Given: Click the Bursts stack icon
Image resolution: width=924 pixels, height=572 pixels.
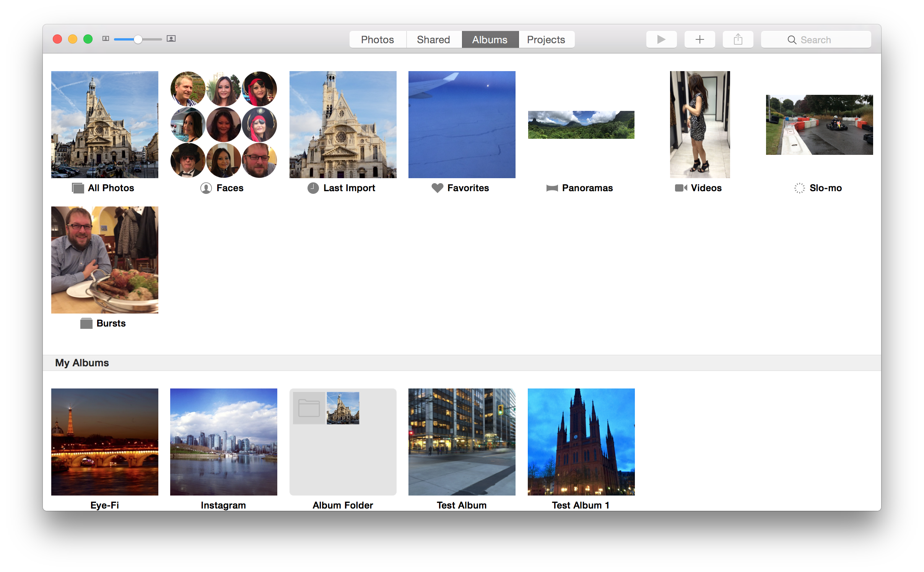Looking at the screenshot, I should 86,323.
